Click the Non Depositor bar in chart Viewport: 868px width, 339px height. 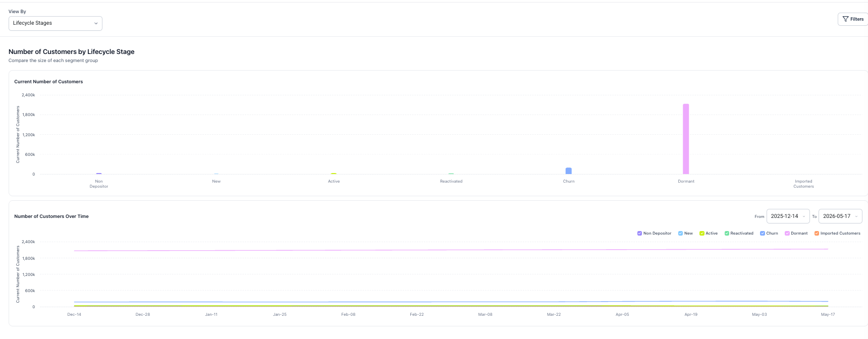point(99,174)
